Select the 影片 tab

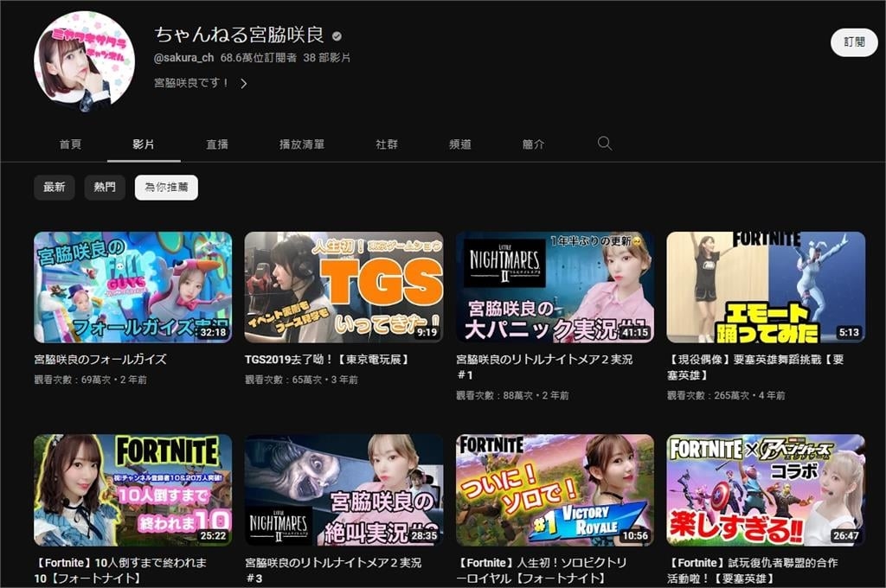point(144,144)
